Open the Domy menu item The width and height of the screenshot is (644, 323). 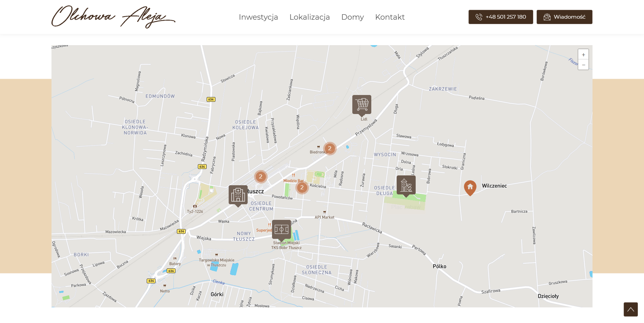click(x=352, y=17)
